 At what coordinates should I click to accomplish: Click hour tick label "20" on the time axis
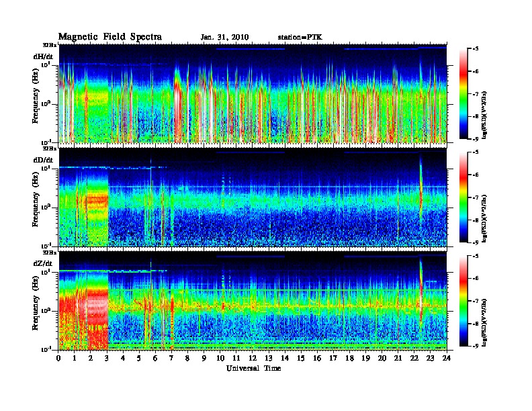pos(382,359)
